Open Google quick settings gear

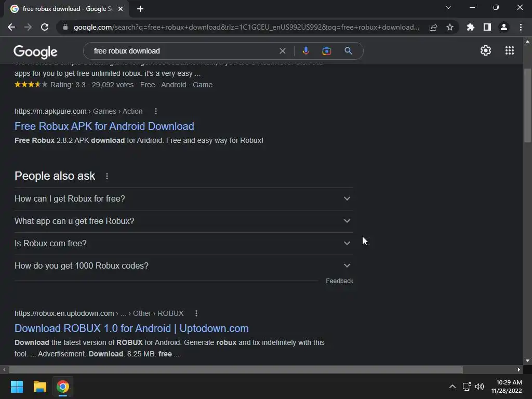point(486,50)
